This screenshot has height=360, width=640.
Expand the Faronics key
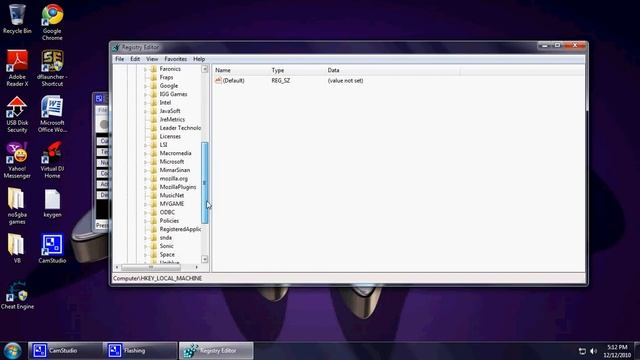[146, 69]
